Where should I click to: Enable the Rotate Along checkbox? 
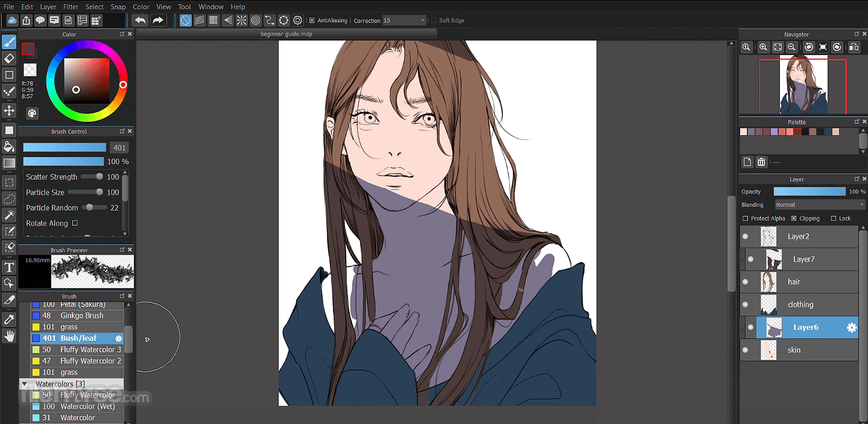pos(75,223)
